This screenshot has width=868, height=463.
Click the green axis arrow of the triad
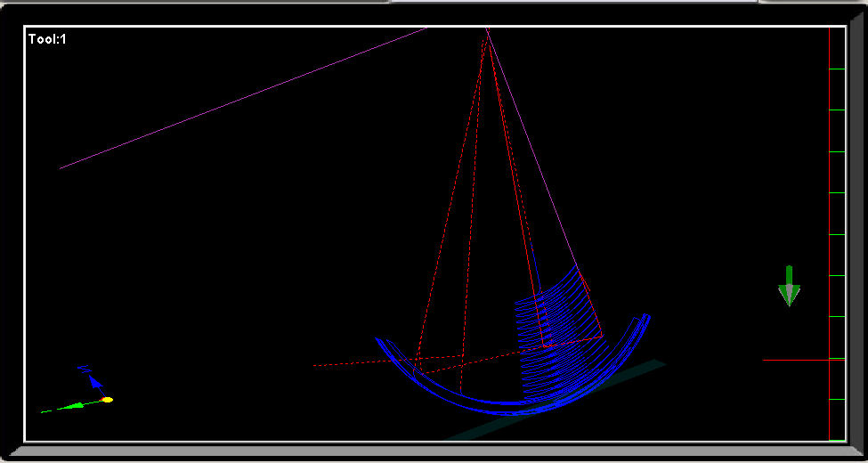point(72,406)
